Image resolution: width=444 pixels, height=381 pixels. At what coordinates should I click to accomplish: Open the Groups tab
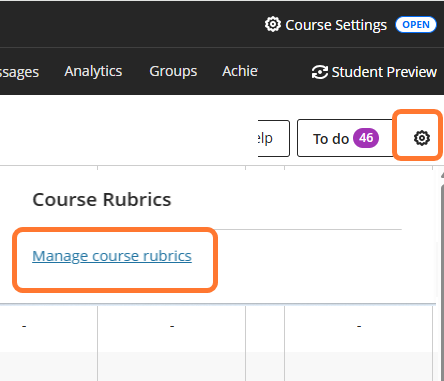click(x=173, y=71)
